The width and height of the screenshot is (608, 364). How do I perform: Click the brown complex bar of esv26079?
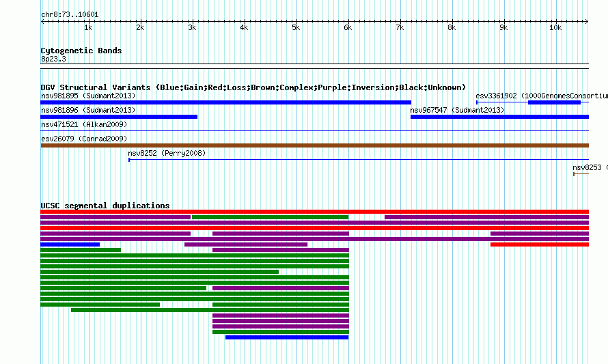(315, 145)
